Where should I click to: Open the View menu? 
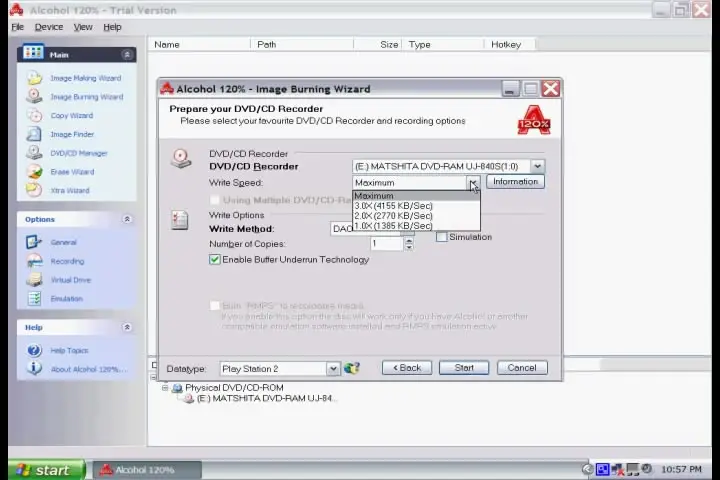click(83, 27)
